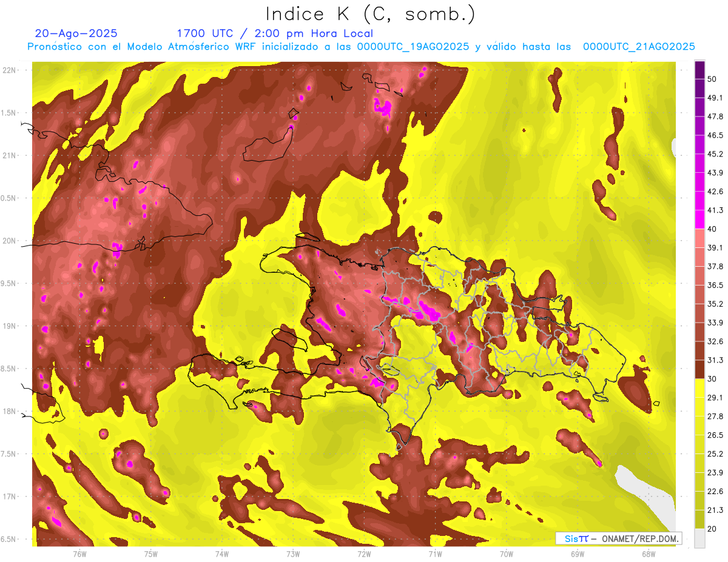Click colorbar value '30'
Screen dimensions: 728x562
[712, 379]
